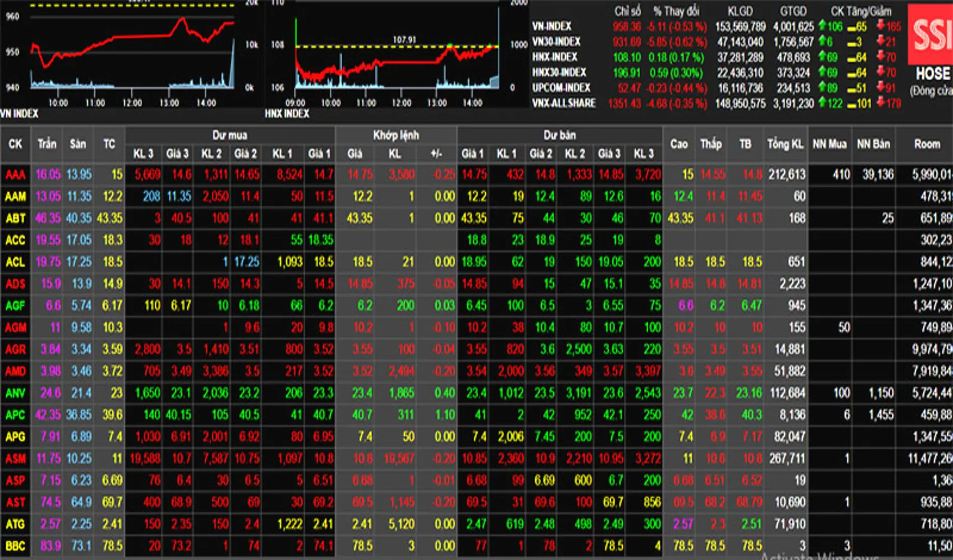
Task: Select the ADS stock ticker
Action: point(15,284)
